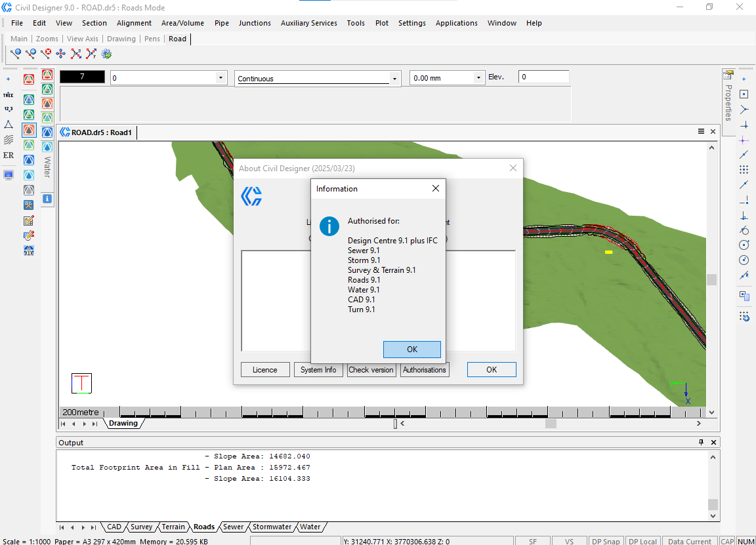Open the Alignment menu
756x545 pixels.
134,23
